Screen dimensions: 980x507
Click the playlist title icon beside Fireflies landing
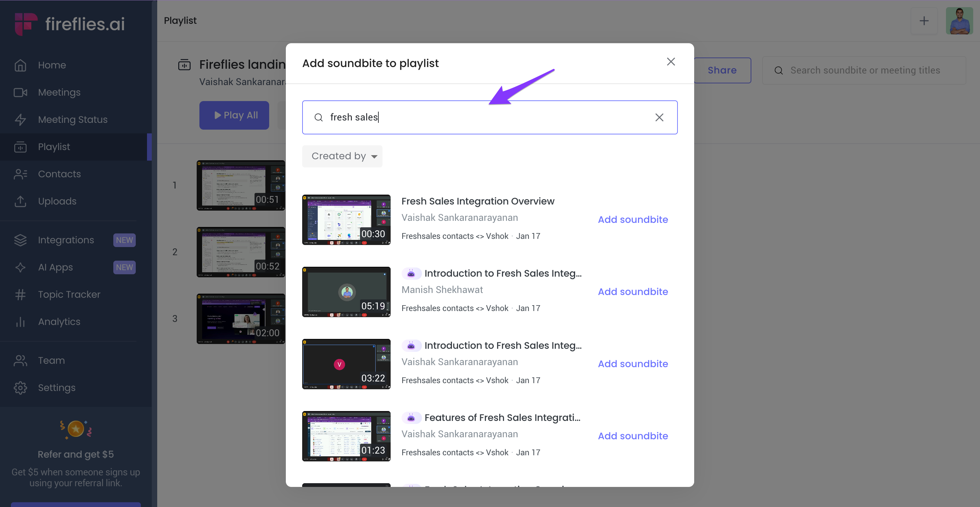[x=184, y=65]
